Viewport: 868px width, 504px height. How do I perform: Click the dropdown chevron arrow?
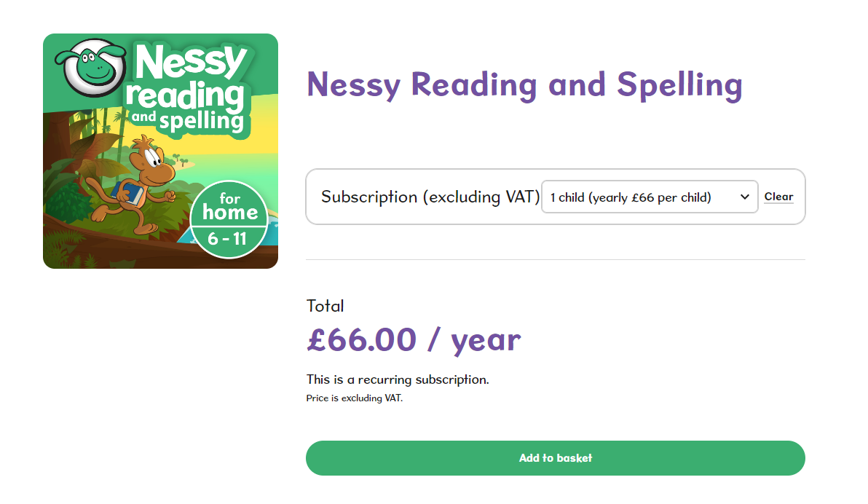[x=745, y=196]
